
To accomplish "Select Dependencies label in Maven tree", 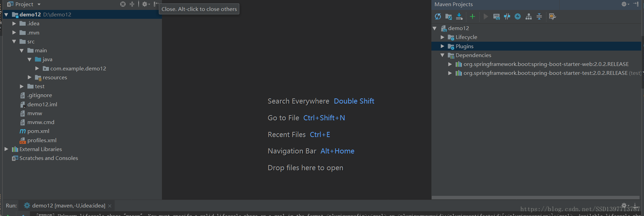I will tap(473, 55).
